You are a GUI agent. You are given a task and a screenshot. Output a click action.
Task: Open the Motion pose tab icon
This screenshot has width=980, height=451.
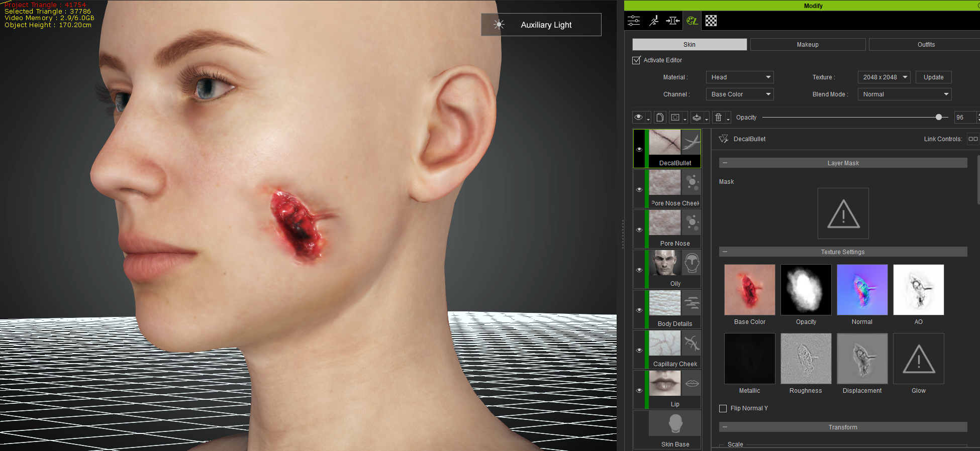pos(653,21)
